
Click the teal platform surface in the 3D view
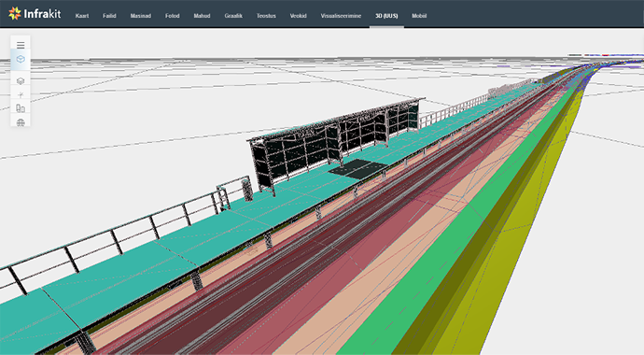tap(123, 267)
